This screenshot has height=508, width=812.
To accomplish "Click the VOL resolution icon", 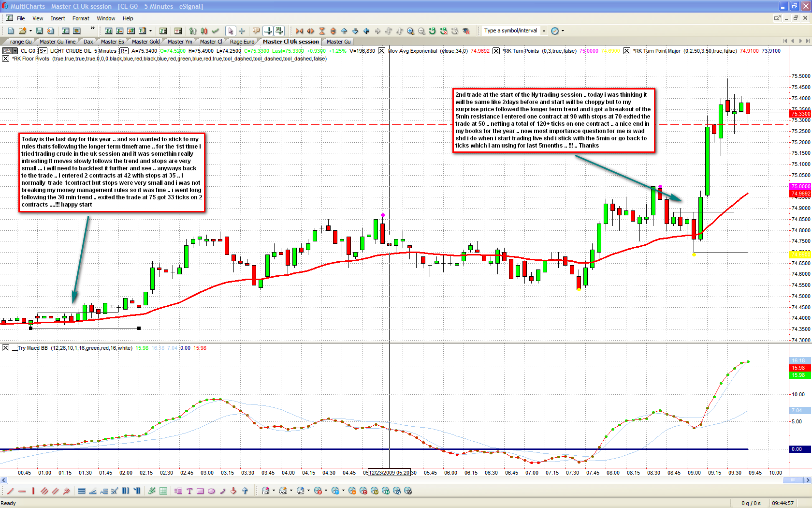I will tap(283, 491).
